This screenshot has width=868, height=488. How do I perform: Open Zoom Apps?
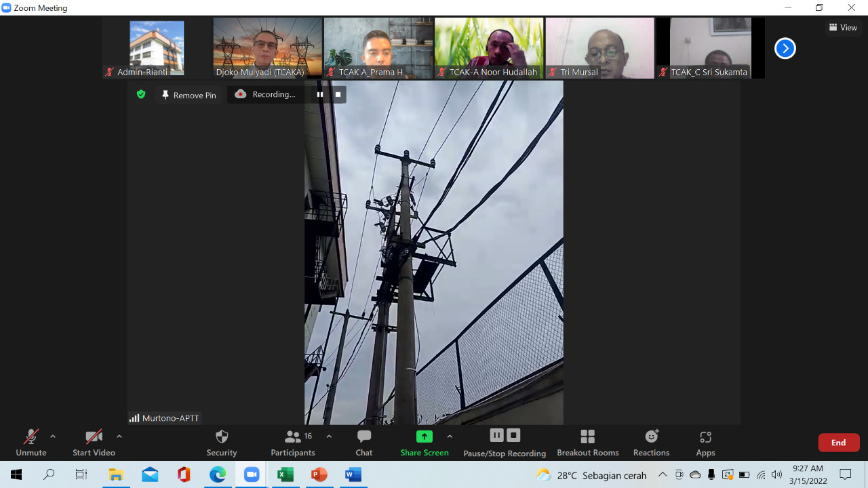[705, 443]
